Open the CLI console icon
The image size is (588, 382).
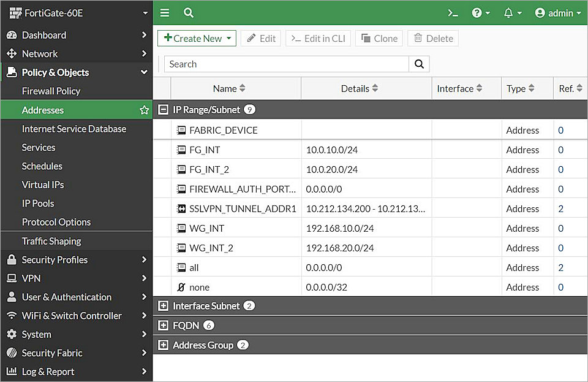(453, 13)
